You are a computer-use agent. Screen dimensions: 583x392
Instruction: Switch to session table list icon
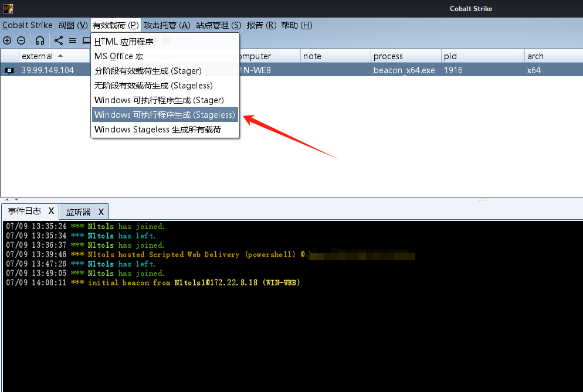(73, 40)
